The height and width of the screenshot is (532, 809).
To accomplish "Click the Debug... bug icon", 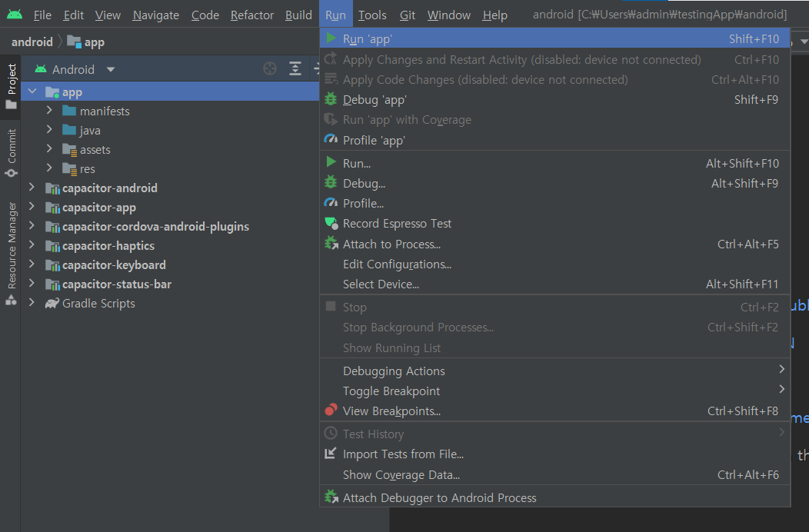I will (331, 183).
